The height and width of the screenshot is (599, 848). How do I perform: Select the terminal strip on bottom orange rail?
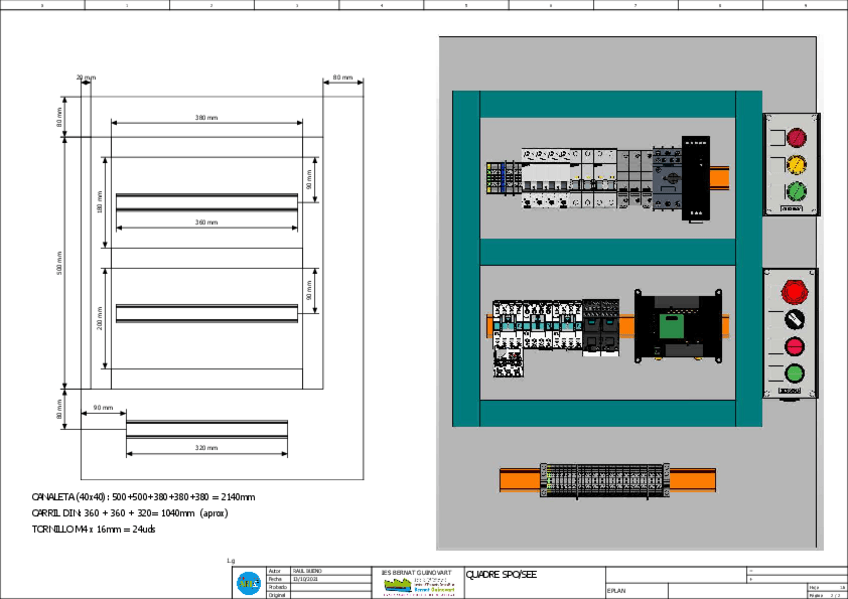605,480
